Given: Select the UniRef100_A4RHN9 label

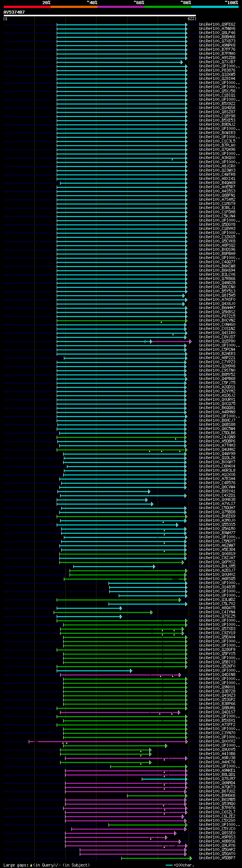Looking at the screenshot, I should [x=217, y=412].
